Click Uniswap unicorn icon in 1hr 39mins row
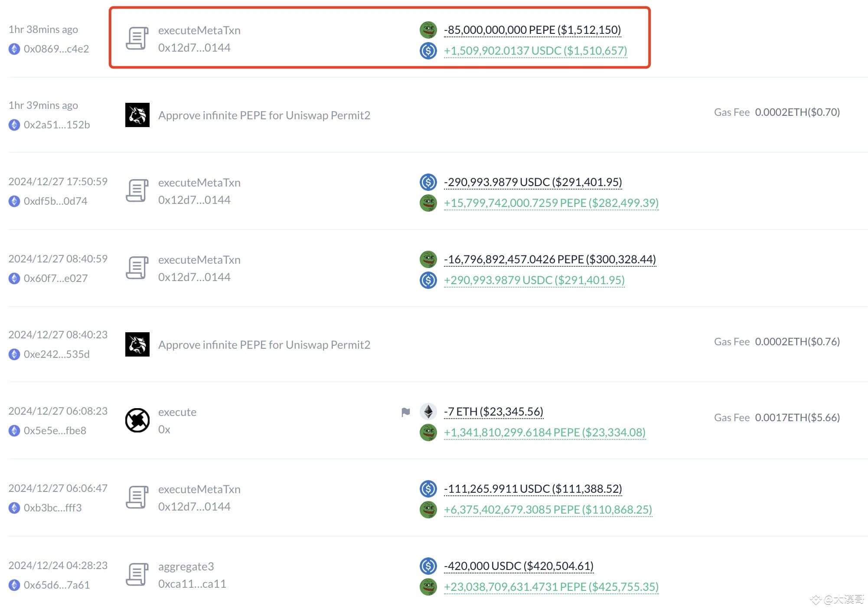 click(x=137, y=115)
